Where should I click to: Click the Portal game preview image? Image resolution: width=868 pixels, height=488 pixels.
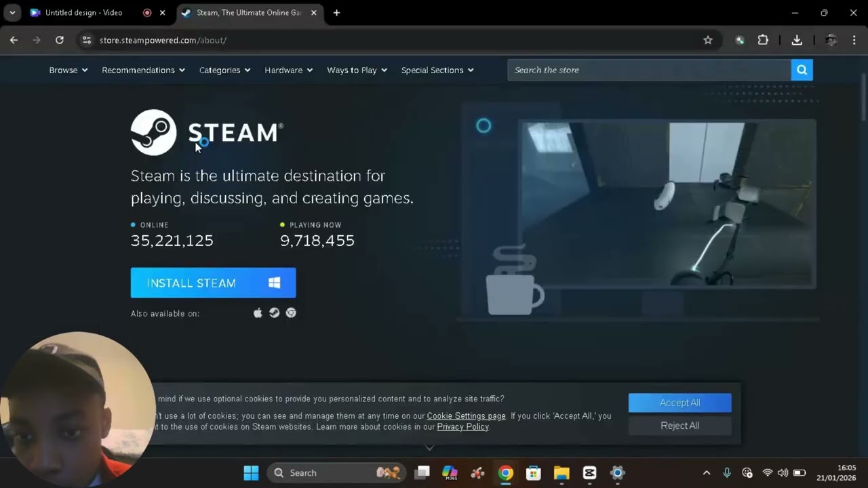pyautogui.click(x=668, y=204)
